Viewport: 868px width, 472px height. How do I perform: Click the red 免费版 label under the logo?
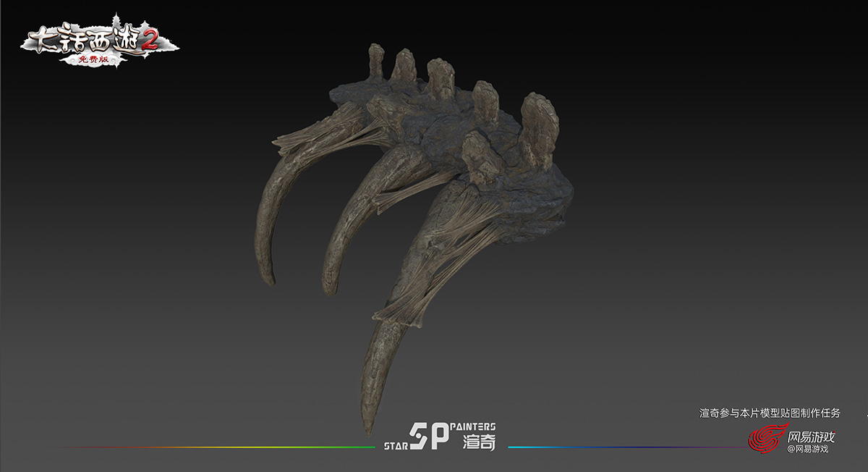pyautogui.click(x=96, y=61)
